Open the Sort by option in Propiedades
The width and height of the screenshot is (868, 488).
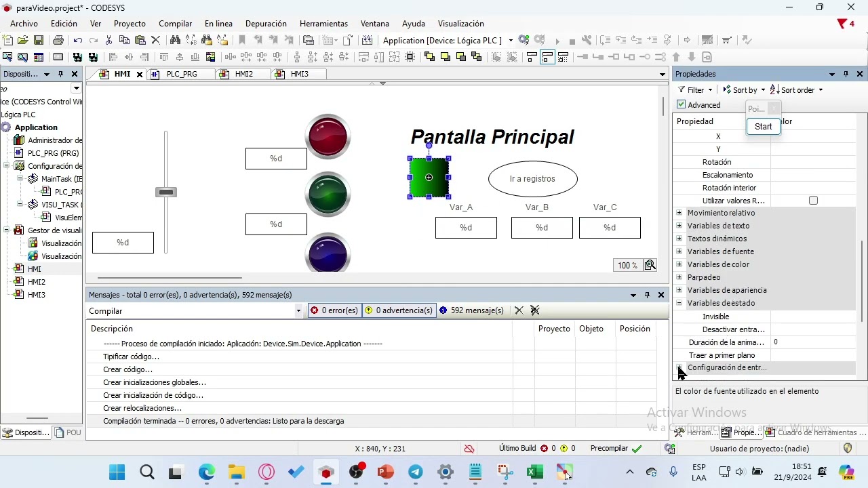click(744, 89)
